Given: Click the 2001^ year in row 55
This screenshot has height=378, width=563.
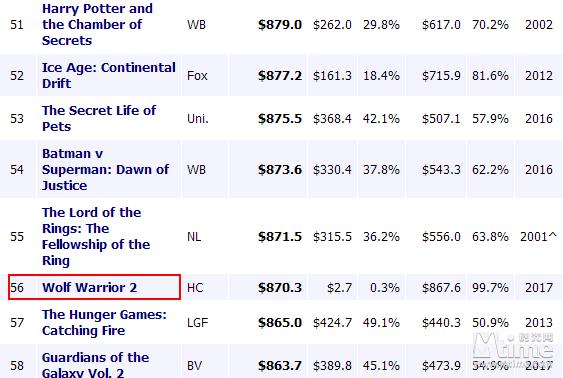Looking at the screenshot, I should tap(538, 237).
